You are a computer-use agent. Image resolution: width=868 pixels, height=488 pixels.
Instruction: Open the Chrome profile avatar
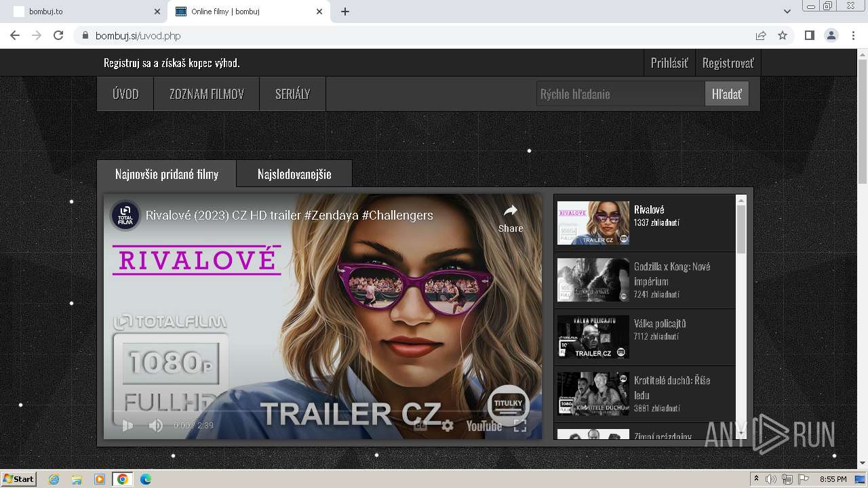coord(831,35)
